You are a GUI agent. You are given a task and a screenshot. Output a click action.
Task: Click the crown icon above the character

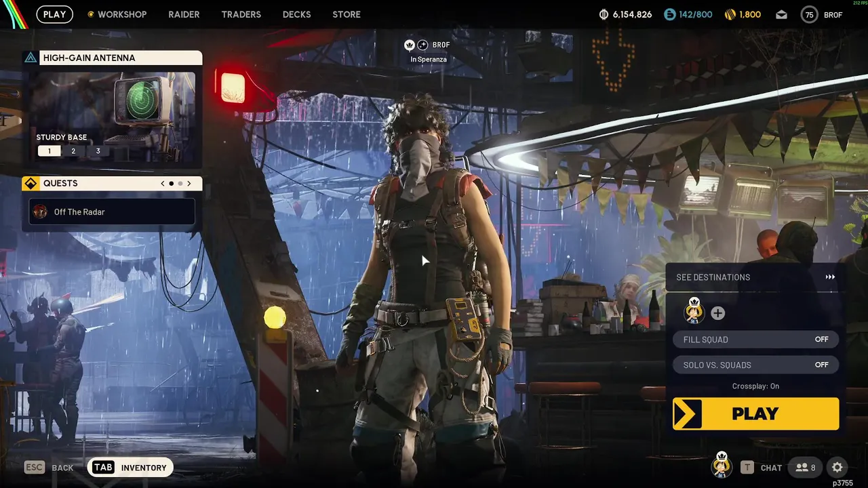point(410,45)
